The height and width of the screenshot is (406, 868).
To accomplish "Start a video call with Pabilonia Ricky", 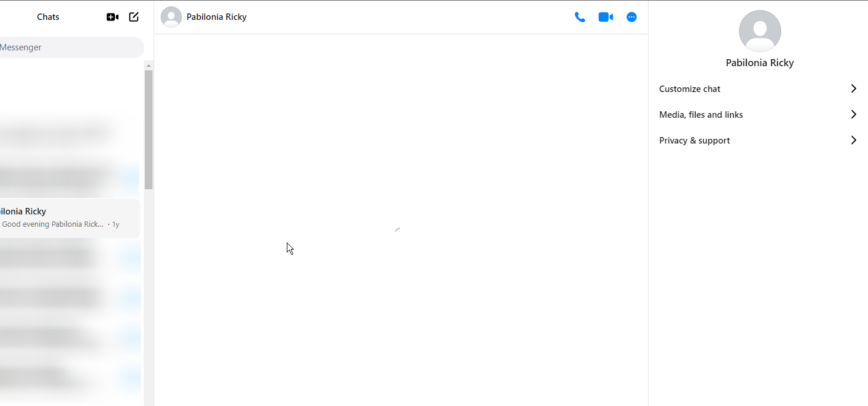I will pyautogui.click(x=605, y=17).
